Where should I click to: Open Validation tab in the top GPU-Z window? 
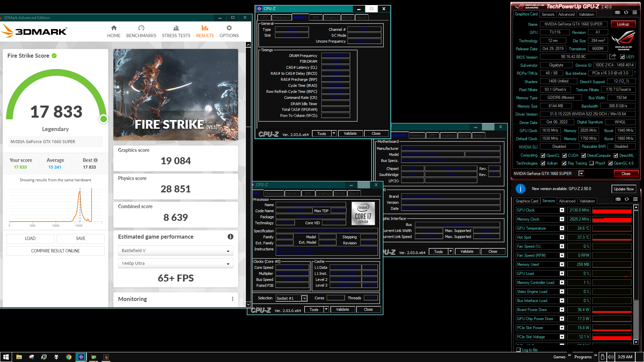point(586,14)
